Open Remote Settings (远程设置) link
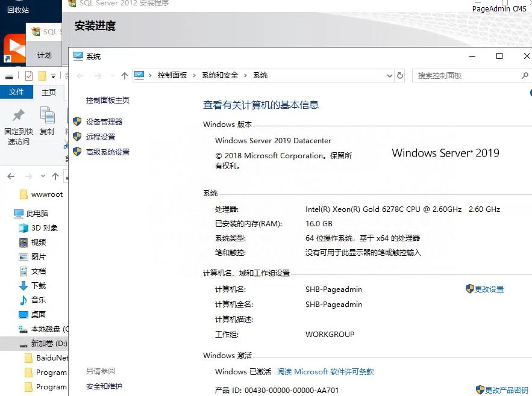This screenshot has height=396, width=532. coord(101,137)
